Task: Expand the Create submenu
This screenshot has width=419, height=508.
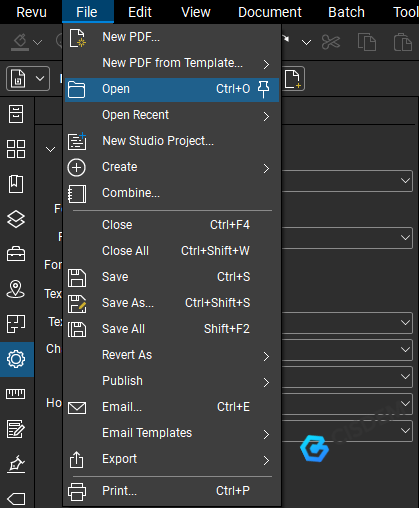Action: [x=172, y=167]
